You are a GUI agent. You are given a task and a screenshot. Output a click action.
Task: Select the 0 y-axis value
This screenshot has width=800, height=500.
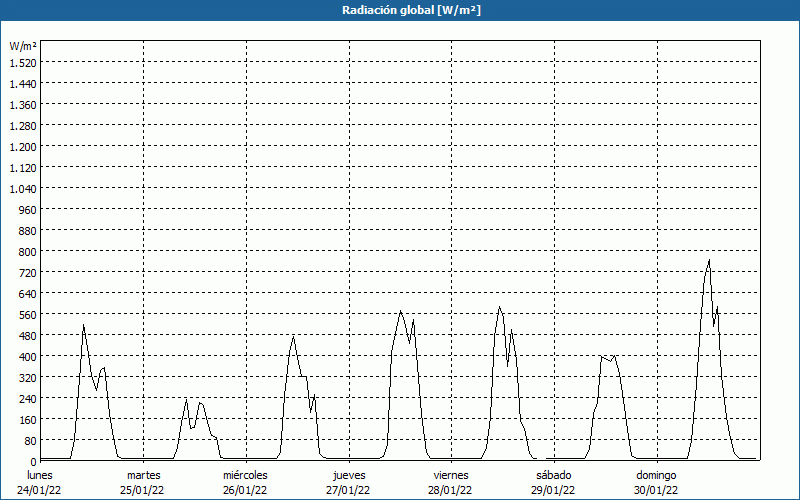[34, 461]
